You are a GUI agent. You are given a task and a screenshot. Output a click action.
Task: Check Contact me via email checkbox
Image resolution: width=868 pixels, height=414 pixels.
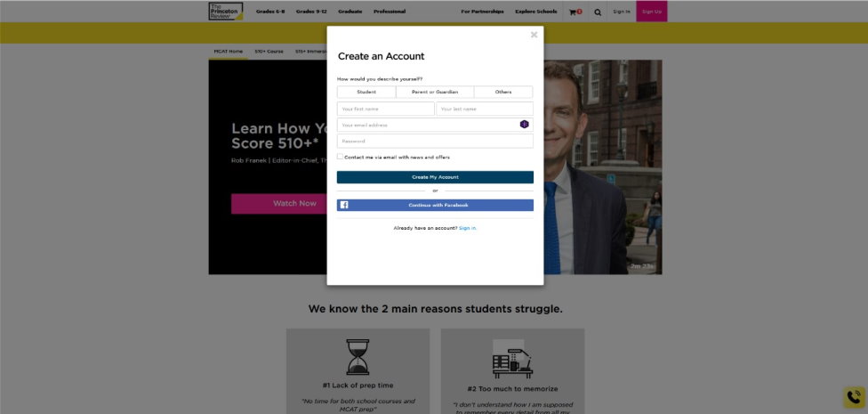(x=340, y=157)
